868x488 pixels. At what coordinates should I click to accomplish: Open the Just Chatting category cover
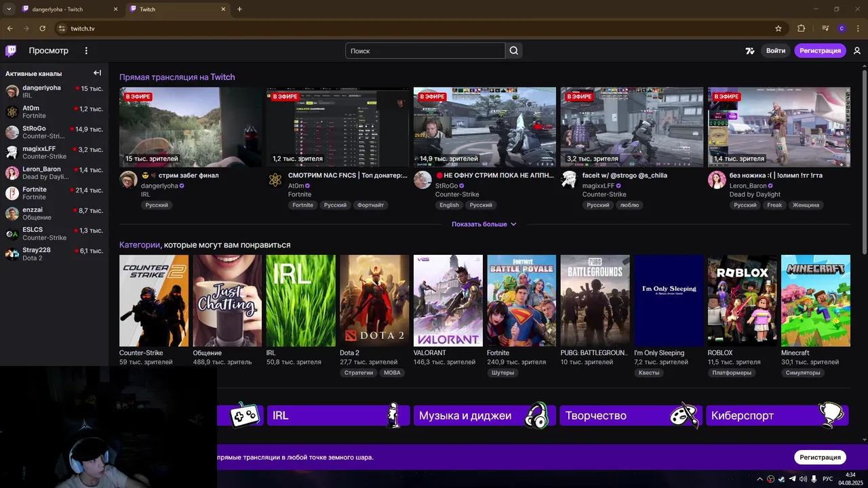coord(227,301)
